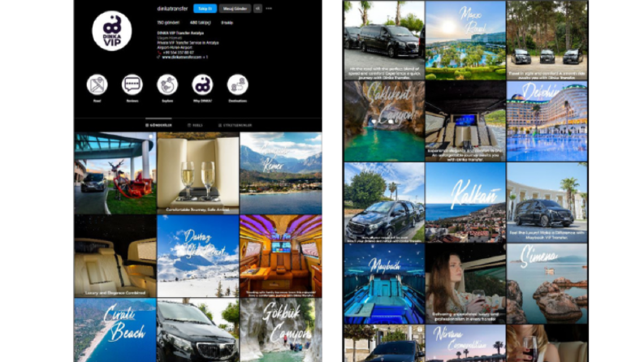
Task: Click the blue Takip Et follow button
Action: [x=205, y=8]
